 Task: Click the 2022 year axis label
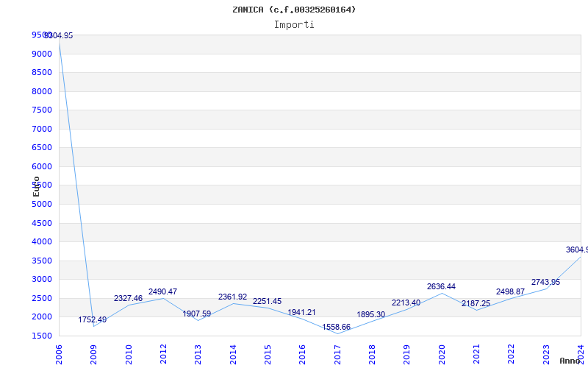pyautogui.click(x=512, y=355)
